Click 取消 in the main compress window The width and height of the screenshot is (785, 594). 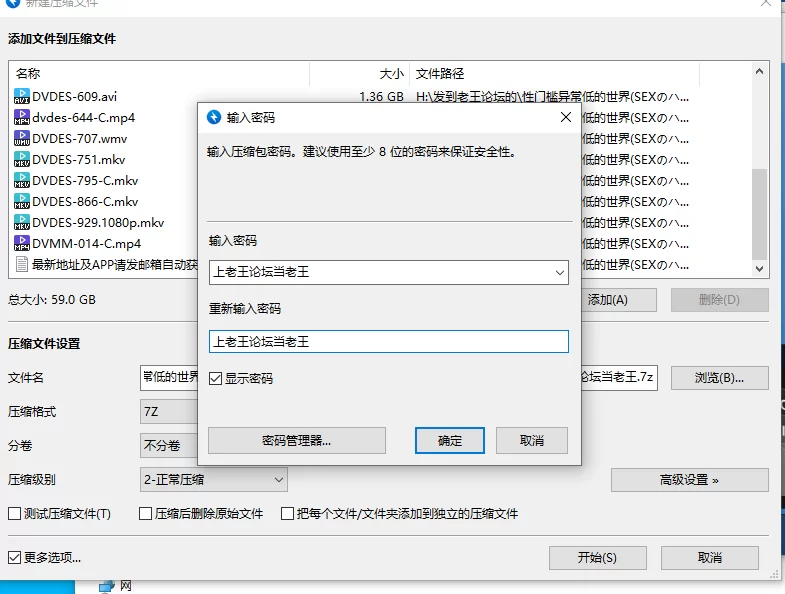tap(710, 557)
